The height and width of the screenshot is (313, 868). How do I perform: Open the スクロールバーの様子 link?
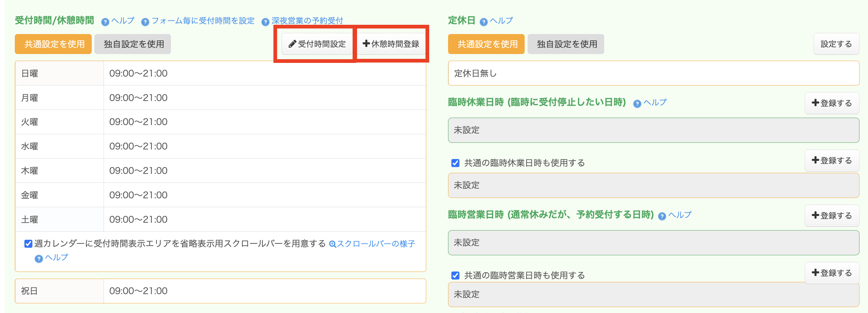click(376, 244)
